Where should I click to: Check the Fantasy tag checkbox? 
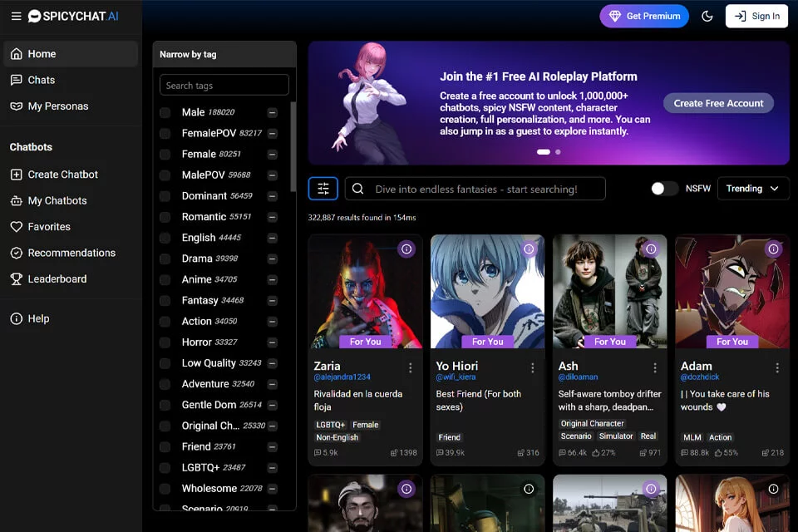click(x=165, y=300)
